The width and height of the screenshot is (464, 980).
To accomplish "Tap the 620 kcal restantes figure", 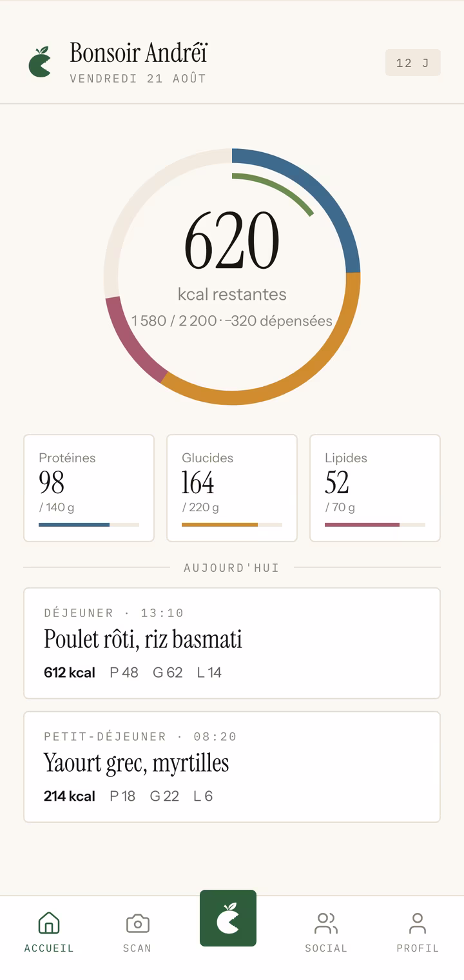I will pos(232,241).
